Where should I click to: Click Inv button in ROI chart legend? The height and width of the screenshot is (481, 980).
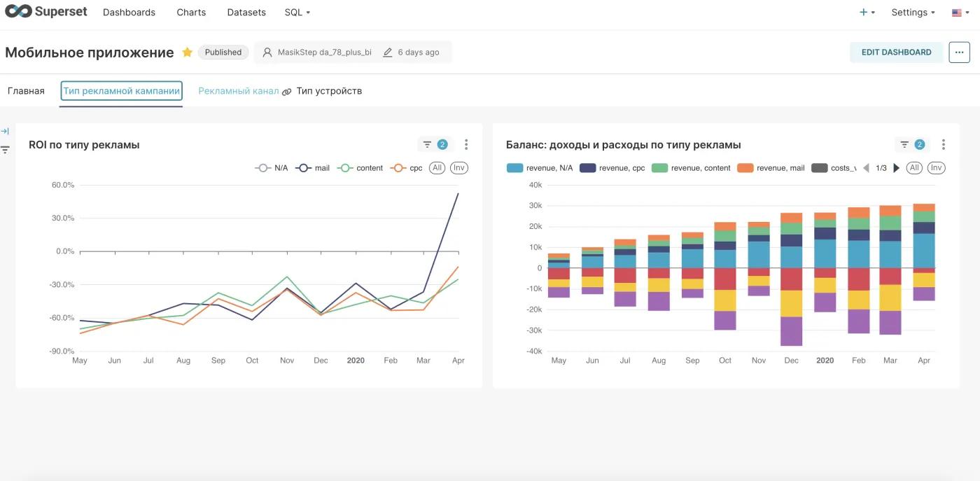459,168
